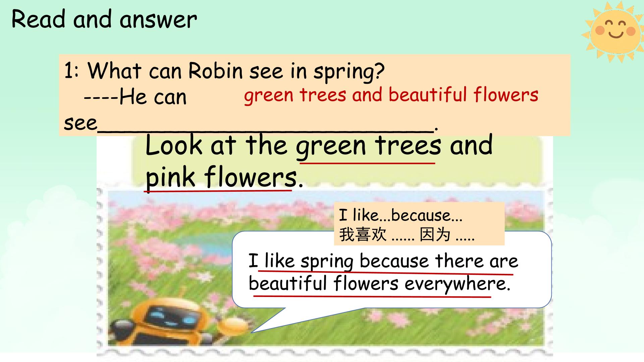
Task: Click the 'I like...because...' note box
Action: 401,215
